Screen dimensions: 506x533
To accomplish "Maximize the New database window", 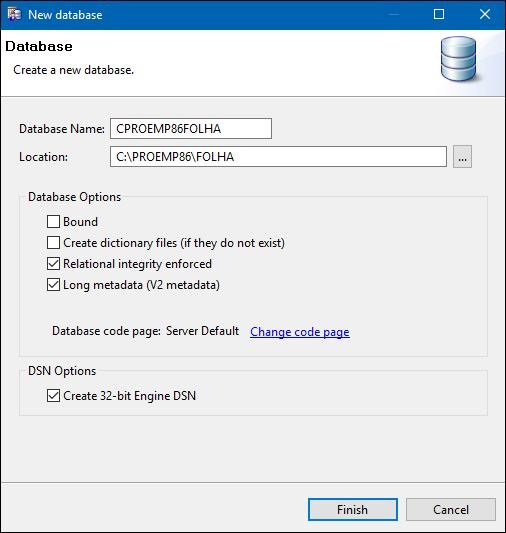I will click(x=439, y=14).
